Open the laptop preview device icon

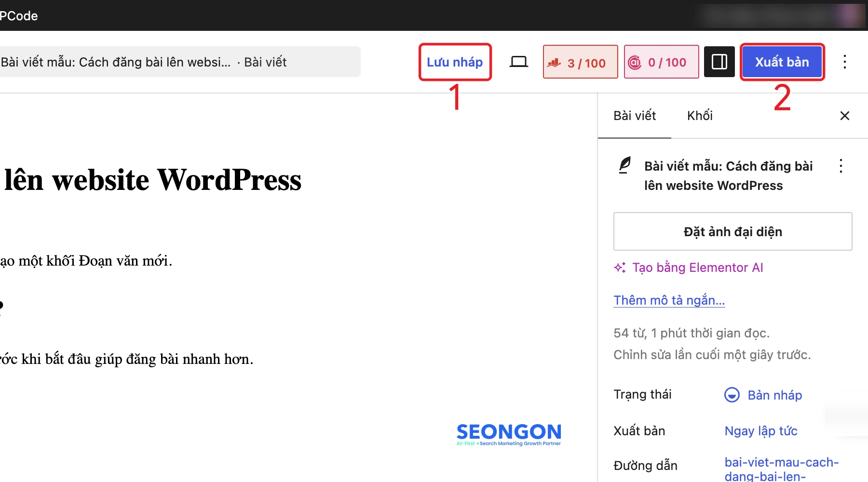tap(519, 62)
